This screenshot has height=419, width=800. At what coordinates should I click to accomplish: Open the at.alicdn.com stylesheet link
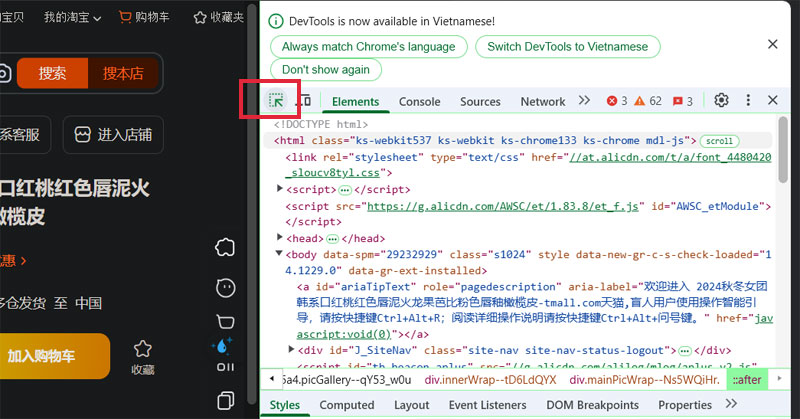[529, 165]
